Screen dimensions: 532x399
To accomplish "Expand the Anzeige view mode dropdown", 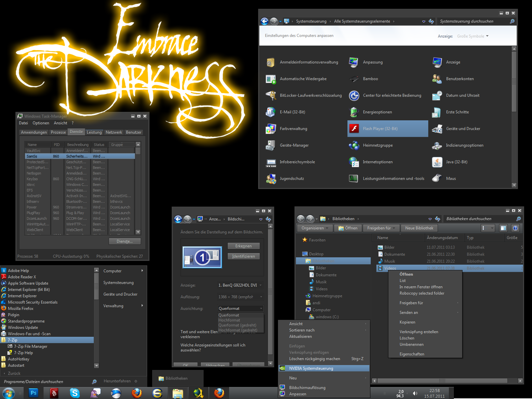I will [x=473, y=36].
